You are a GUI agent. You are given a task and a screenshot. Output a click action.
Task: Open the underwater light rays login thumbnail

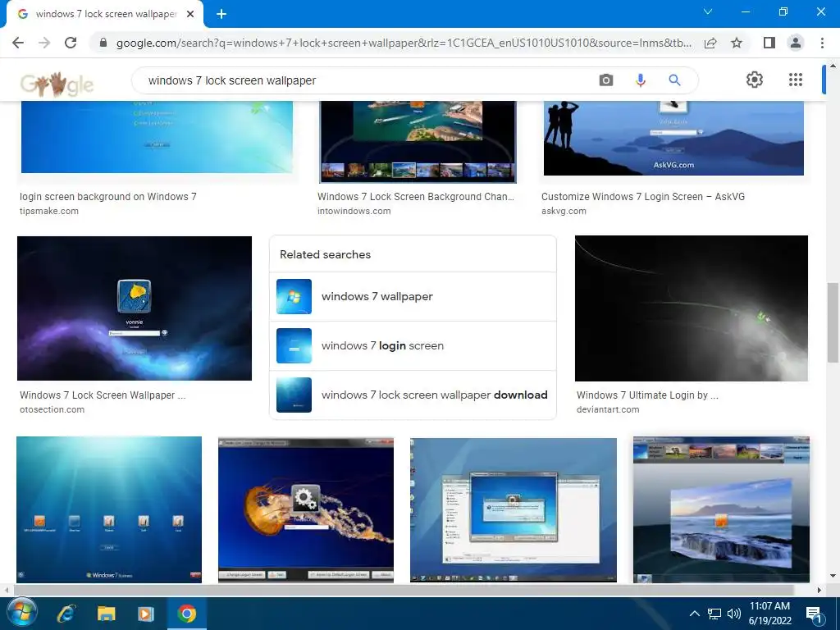[109, 509]
